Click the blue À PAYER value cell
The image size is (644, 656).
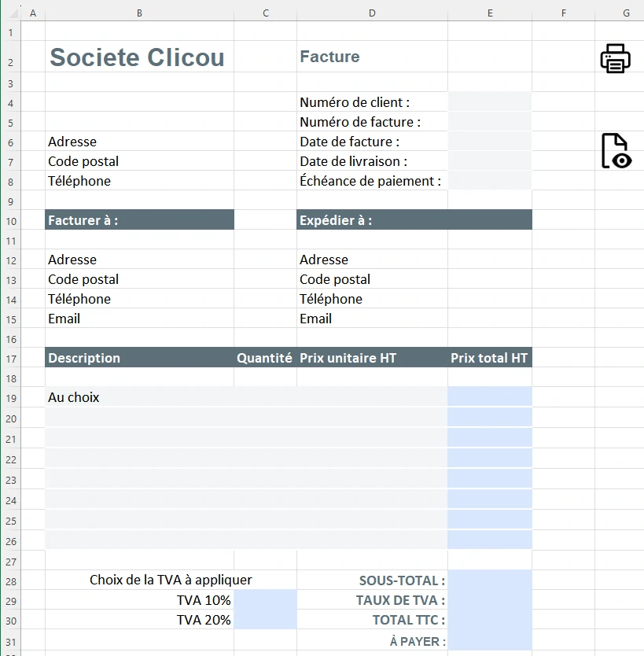(x=490, y=641)
